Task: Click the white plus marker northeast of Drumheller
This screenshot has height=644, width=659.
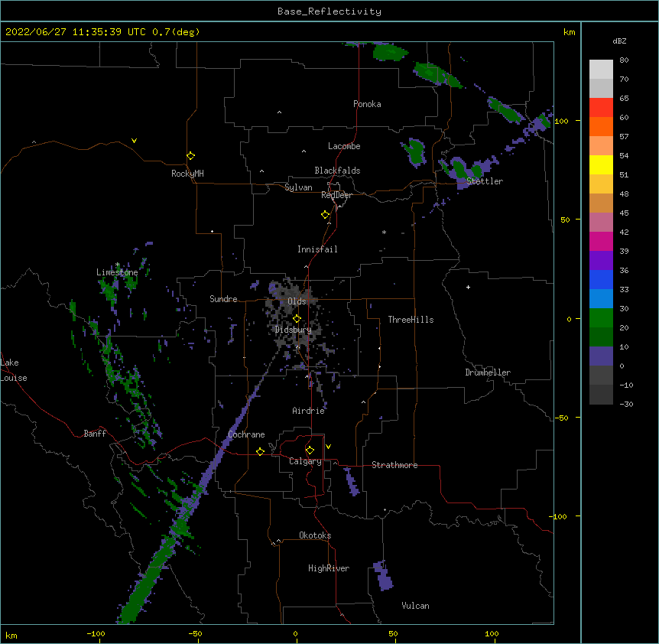Action: pyautogui.click(x=468, y=287)
